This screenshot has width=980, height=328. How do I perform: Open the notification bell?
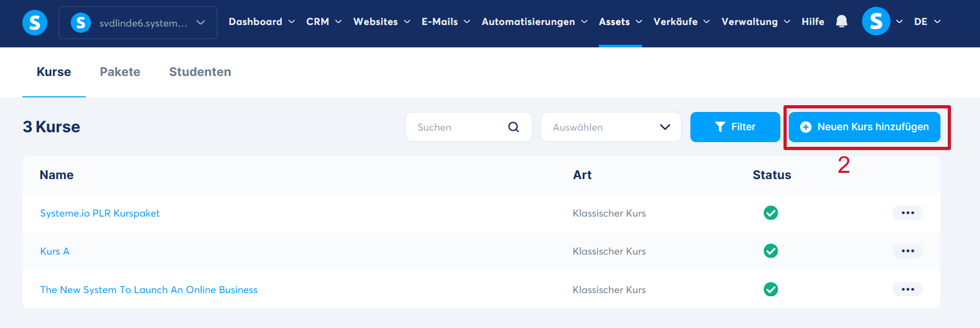click(x=842, y=21)
